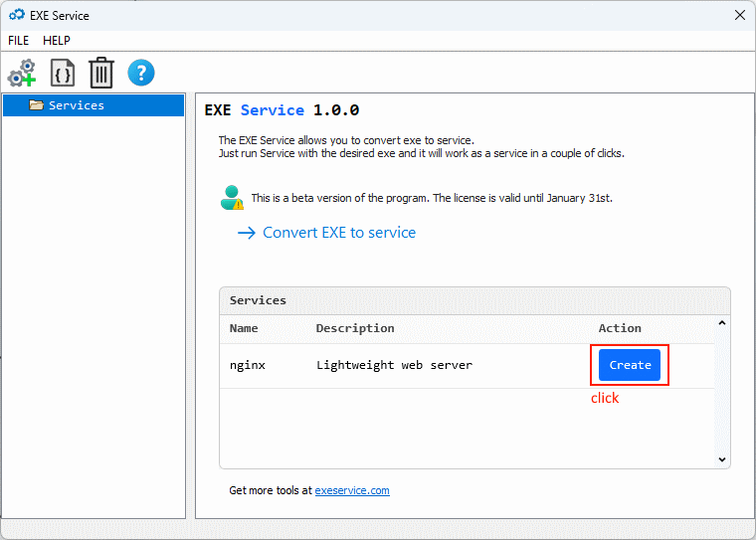Click the user warning license icon
This screenshot has height=540, width=756.
click(232, 198)
